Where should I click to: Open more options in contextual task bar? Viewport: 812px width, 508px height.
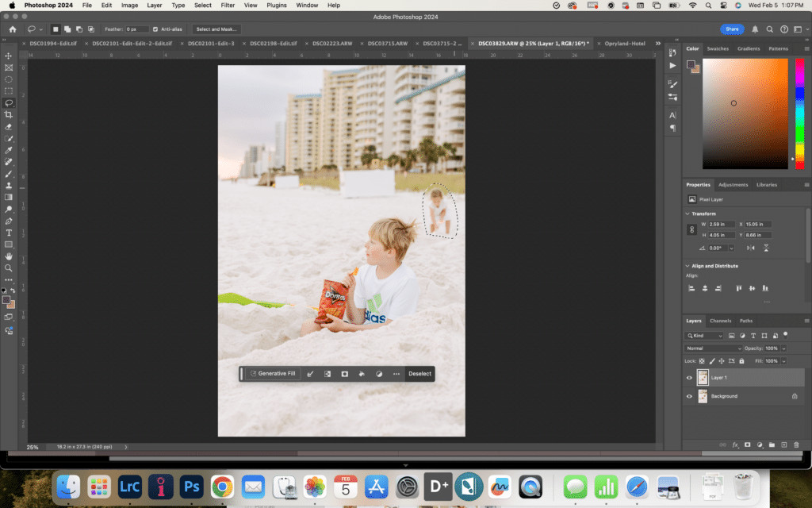(x=396, y=374)
